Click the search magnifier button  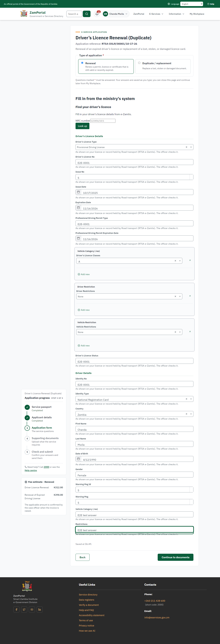[87, 14]
